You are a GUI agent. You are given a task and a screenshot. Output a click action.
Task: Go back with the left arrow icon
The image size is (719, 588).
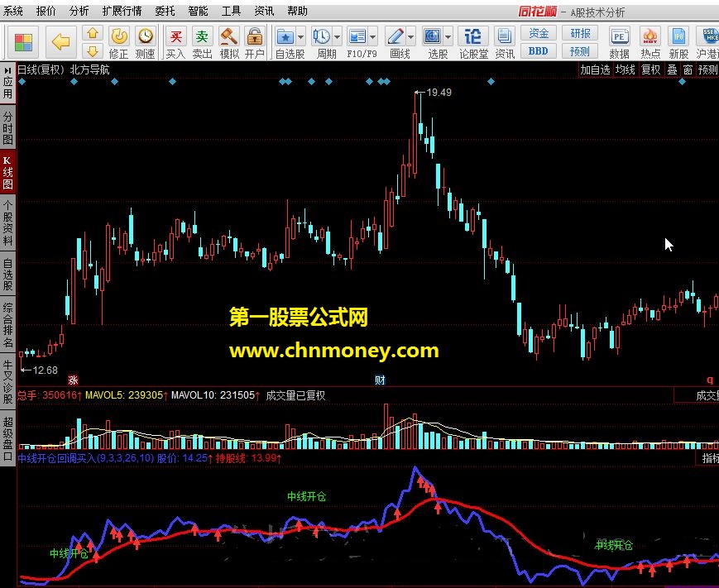[60, 43]
